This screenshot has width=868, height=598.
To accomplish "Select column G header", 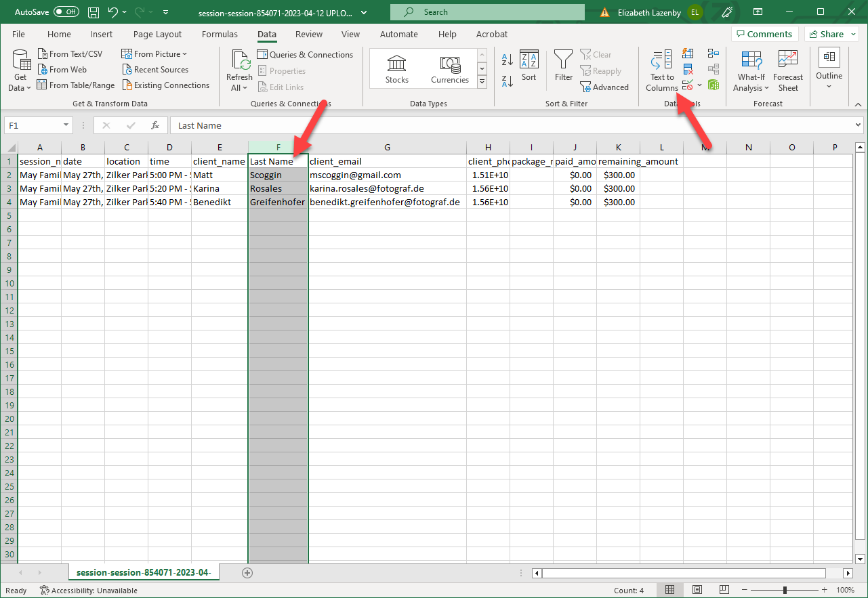I will [387, 147].
